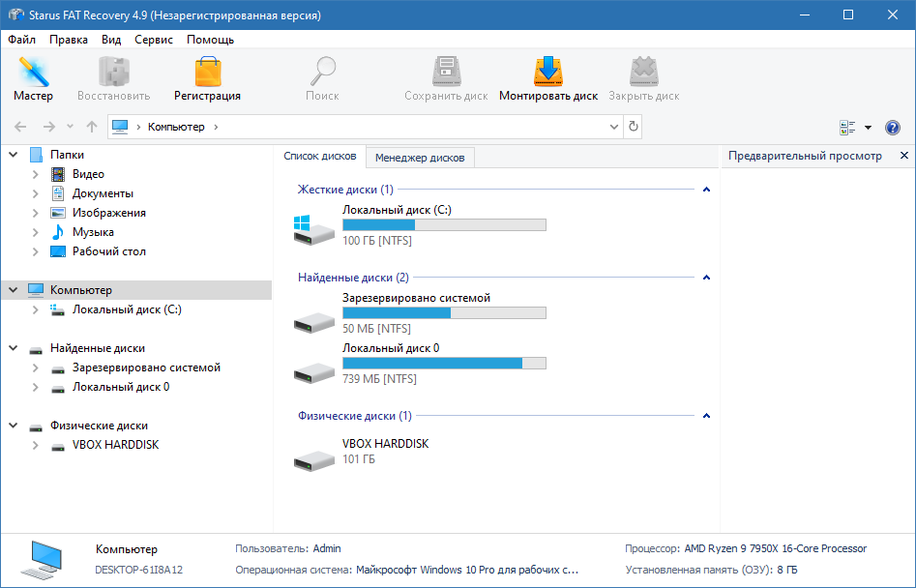Select Локальный диск 0 in the tree
The width and height of the screenshot is (916, 588).
[121, 387]
